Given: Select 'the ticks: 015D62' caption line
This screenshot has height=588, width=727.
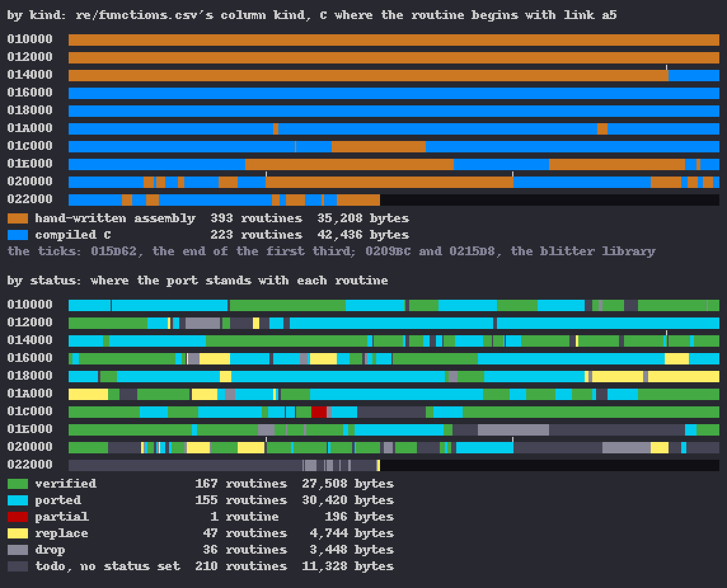Looking at the screenshot, I should [x=331, y=251].
